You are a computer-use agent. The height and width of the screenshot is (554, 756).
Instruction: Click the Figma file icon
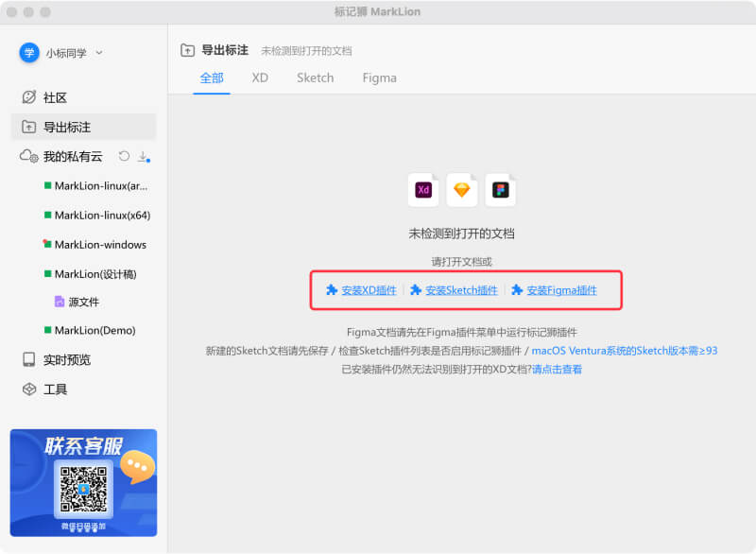(x=500, y=190)
